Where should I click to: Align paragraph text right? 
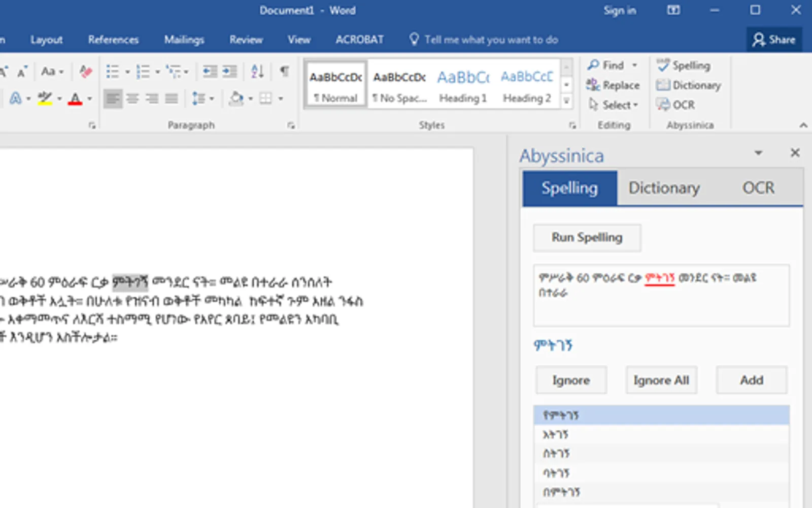coord(152,99)
